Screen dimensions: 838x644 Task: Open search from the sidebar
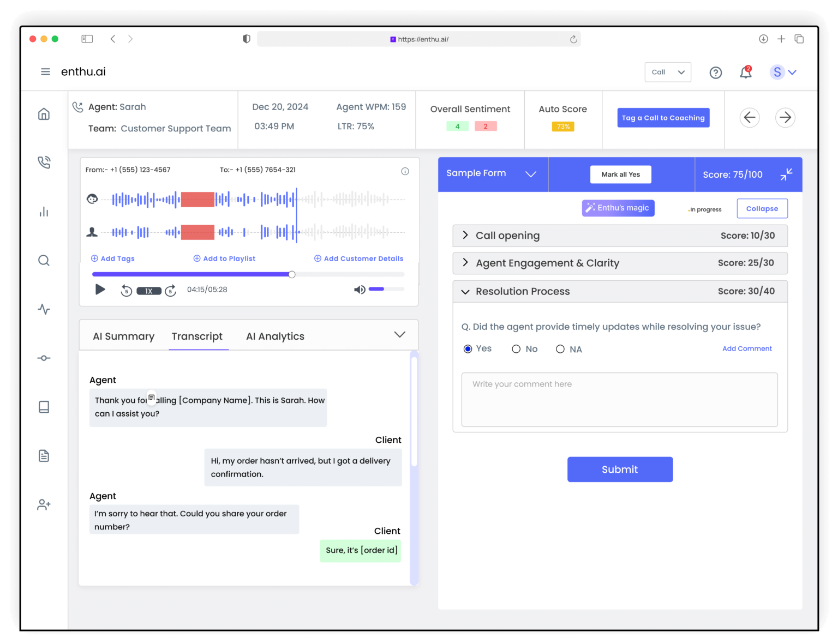tap(44, 260)
